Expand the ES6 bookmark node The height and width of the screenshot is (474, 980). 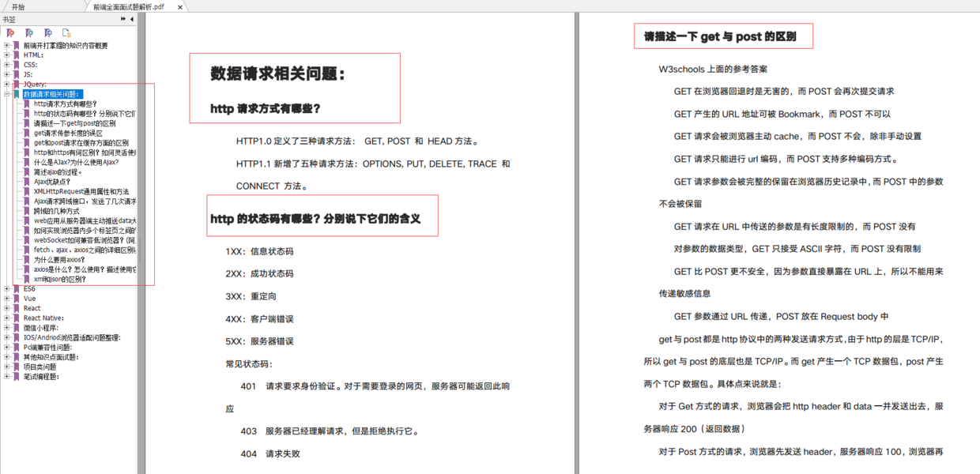[x=6, y=289]
